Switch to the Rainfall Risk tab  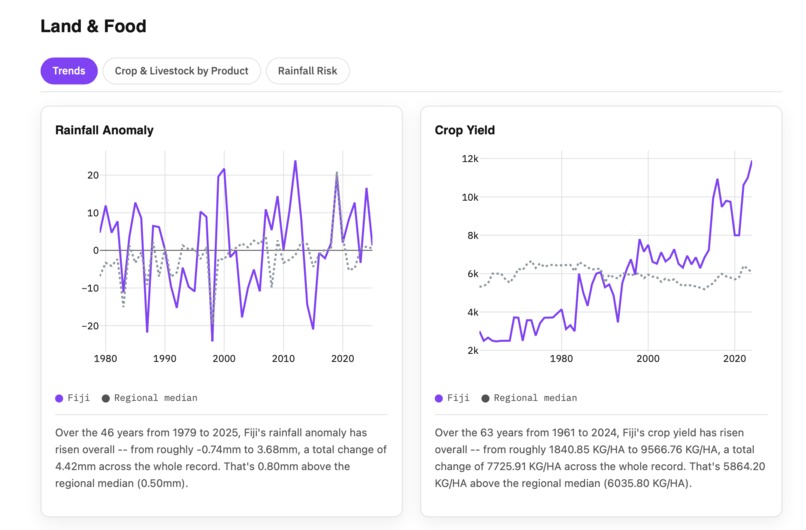pos(307,71)
